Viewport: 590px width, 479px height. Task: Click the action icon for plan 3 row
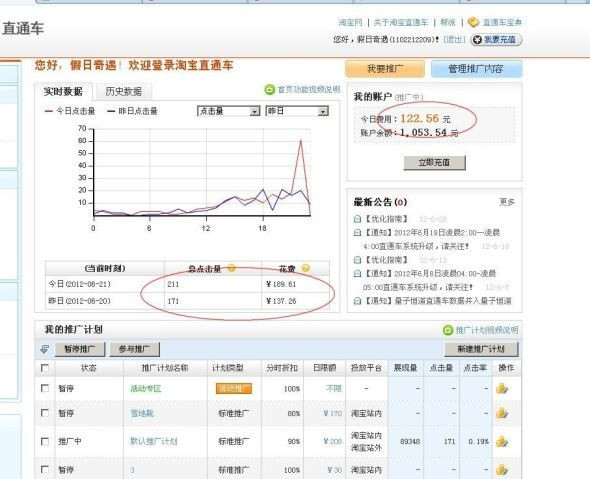click(502, 470)
